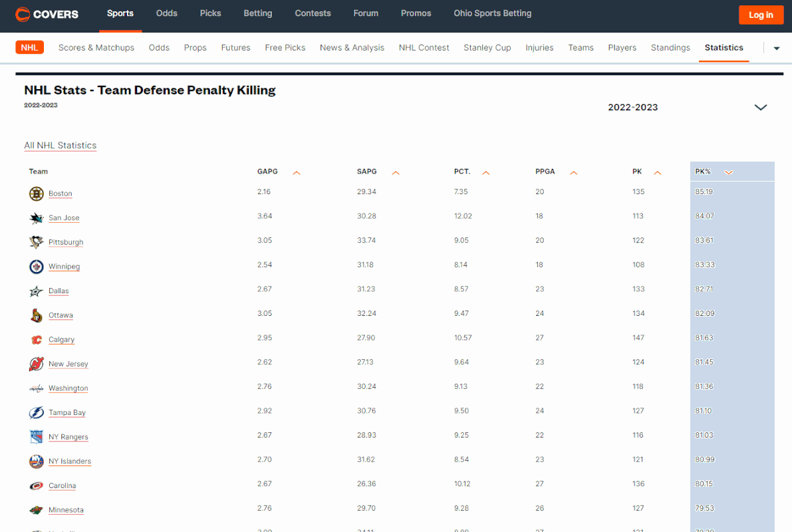Click the orange NHL badge
The height and width of the screenshot is (532, 792).
[x=29, y=47]
